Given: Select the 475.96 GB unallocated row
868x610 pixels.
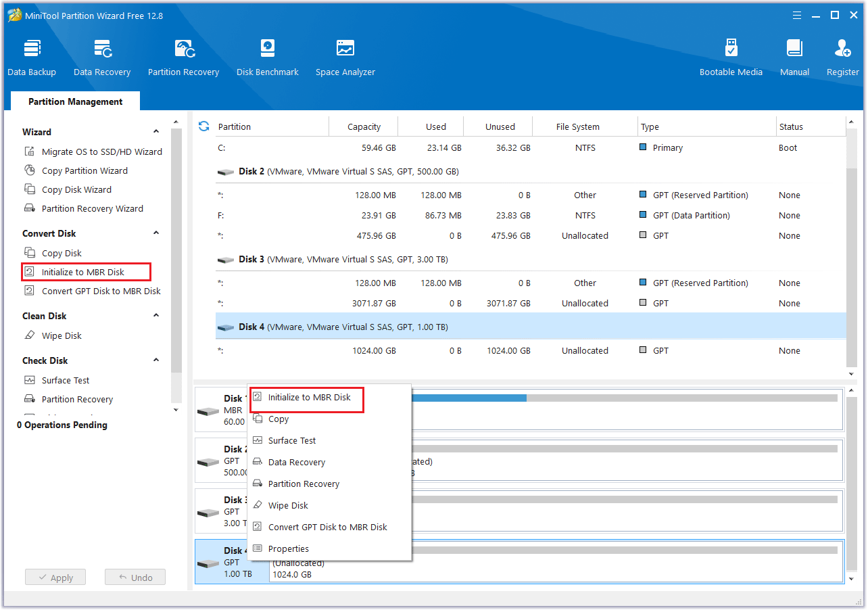Looking at the screenshot, I should click(531, 236).
